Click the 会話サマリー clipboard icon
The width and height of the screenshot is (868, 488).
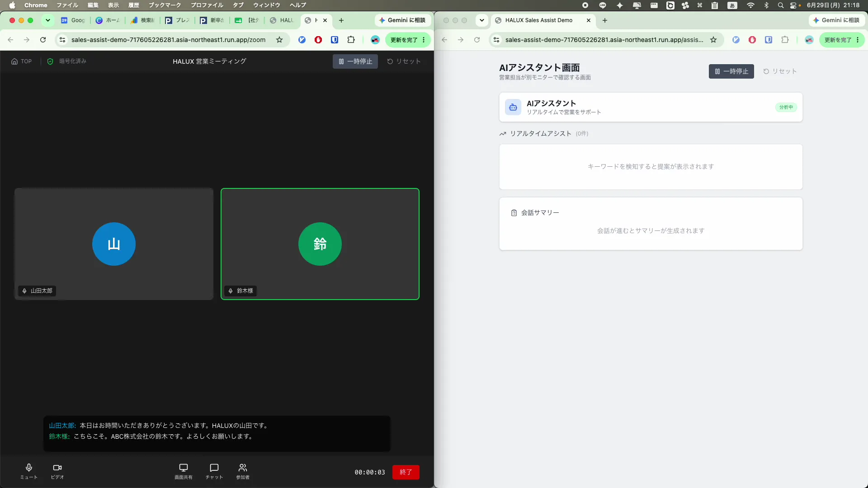click(514, 213)
